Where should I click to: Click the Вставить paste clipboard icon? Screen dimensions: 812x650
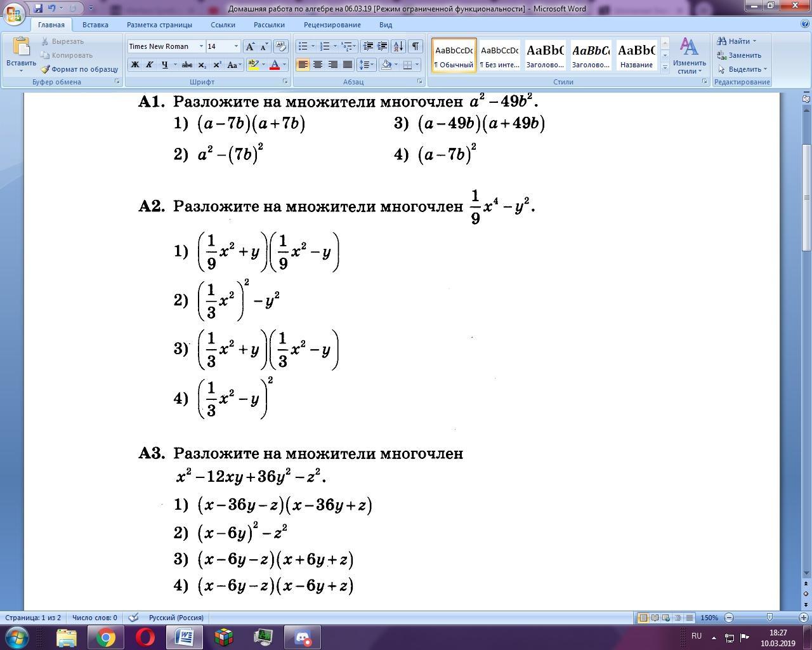tap(21, 47)
